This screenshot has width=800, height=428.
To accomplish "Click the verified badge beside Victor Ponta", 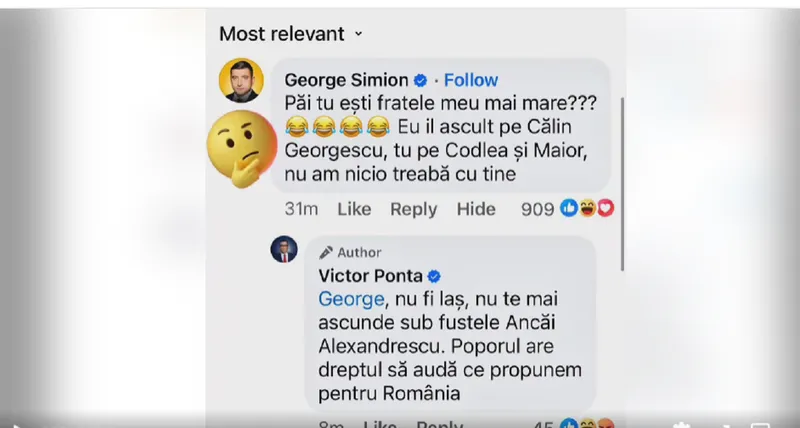I will 435,276.
